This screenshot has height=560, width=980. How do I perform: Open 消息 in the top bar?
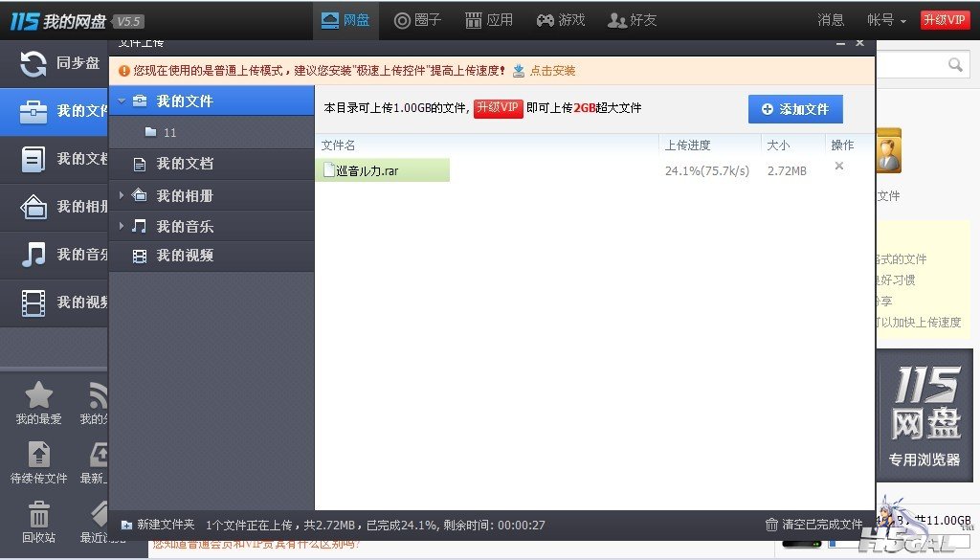coord(831,20)
